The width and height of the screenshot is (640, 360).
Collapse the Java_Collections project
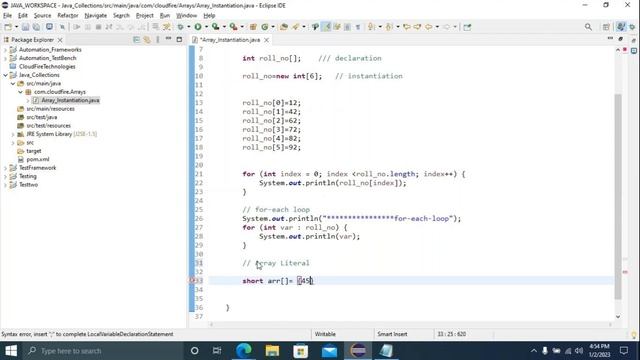[x=5, y=75]
